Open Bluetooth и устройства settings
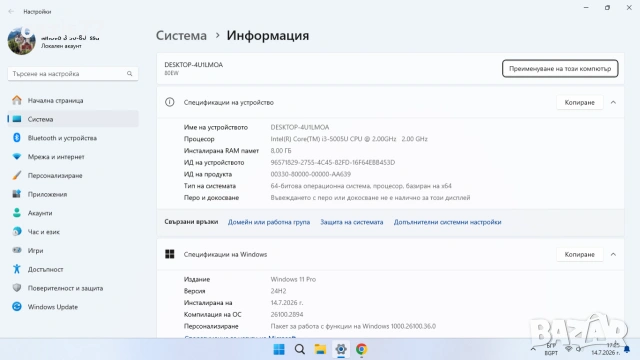The image size is (640, 360). [x=62, y=138]
